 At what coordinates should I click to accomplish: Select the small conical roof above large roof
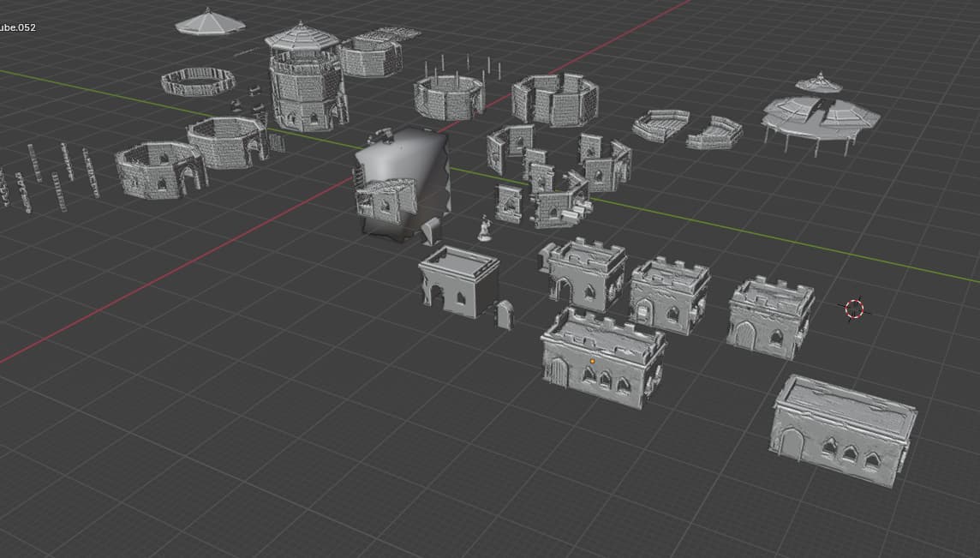point(818,83)
